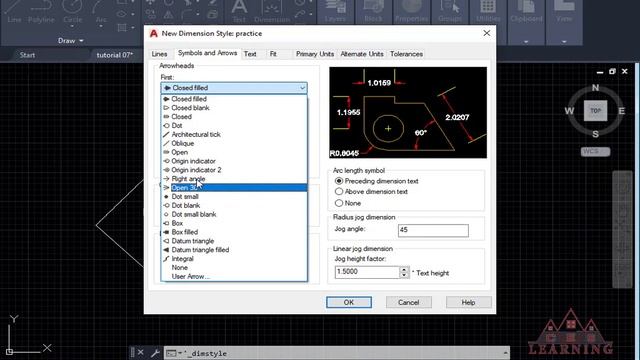Pick the Right angle arrowhead
This screenshot has width=640, height=360.
click(x=234, y=179)
